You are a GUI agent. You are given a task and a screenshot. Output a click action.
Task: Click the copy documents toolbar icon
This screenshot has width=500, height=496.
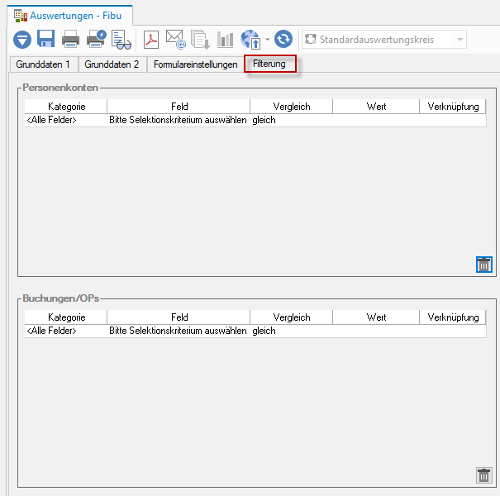click(x=200, y=40)
